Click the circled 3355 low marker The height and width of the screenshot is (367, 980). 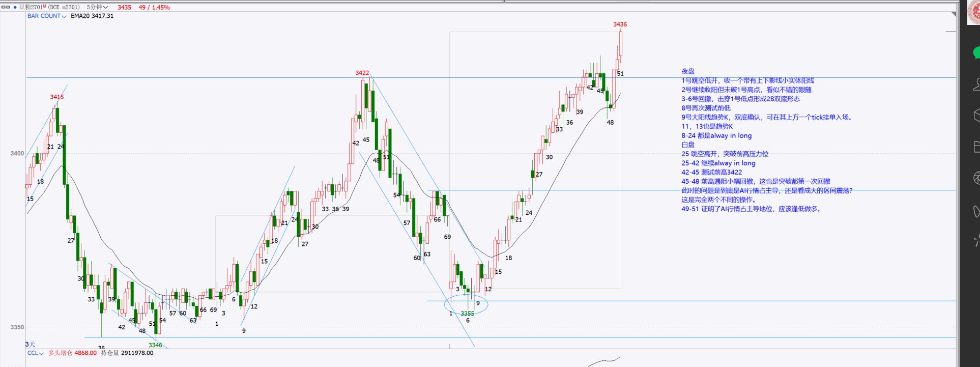point(467,314)
